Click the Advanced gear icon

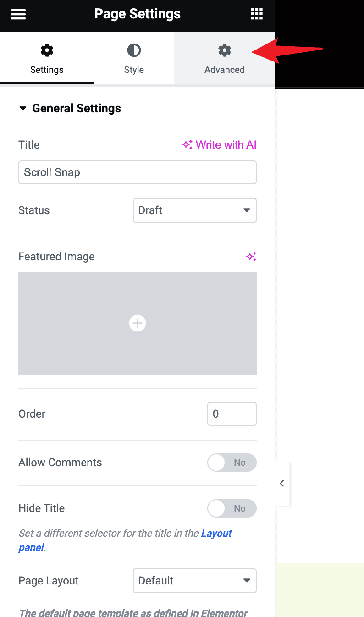pyautogui.click(x=225, y=50)
